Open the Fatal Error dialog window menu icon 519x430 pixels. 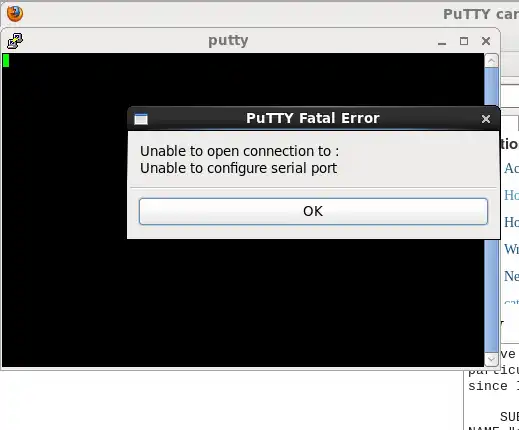[x=141, y=119]
